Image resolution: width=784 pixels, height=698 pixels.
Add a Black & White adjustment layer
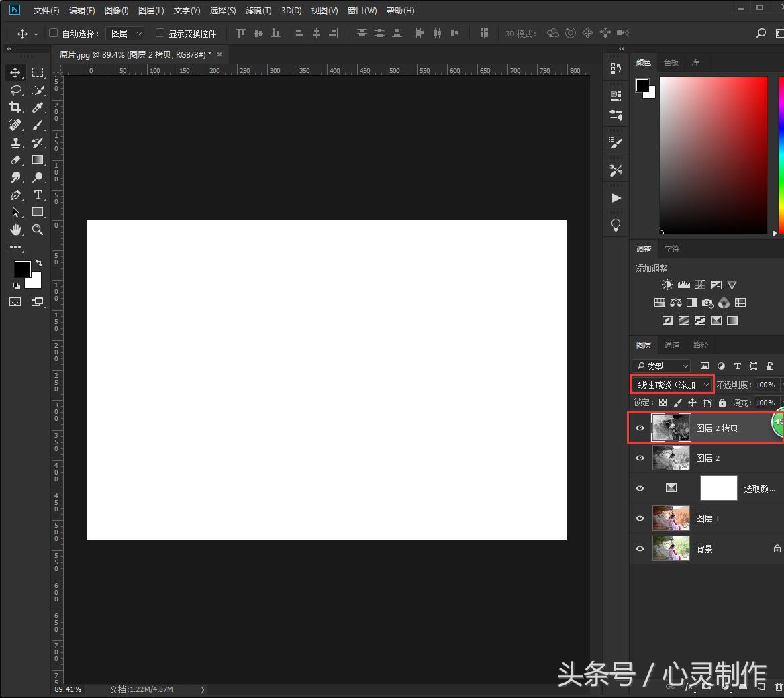[691, 302]
